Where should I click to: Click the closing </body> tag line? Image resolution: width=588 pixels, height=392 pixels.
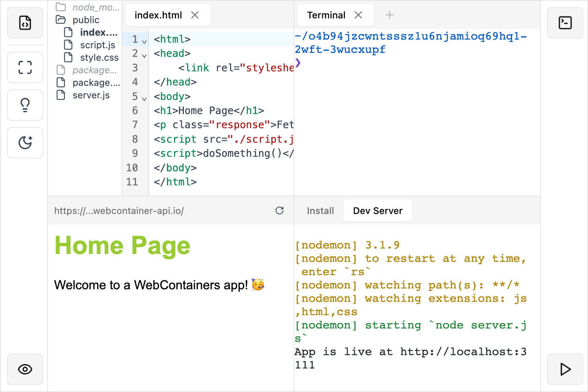pos(175,168)
